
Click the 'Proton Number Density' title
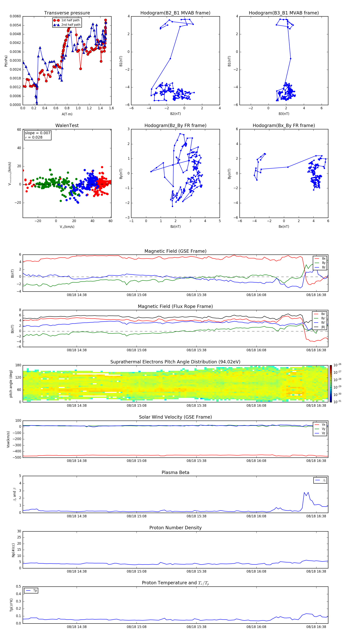pos(175,528)
